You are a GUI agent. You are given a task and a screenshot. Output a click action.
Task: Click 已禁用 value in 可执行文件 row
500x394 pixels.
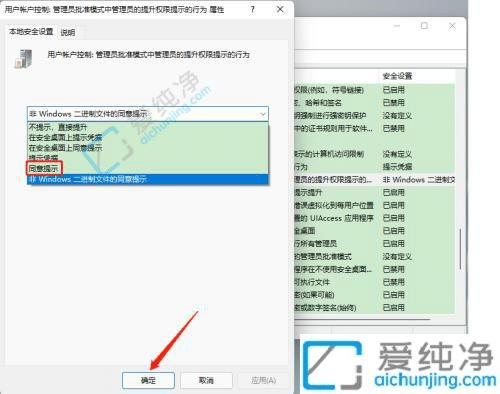393,282
